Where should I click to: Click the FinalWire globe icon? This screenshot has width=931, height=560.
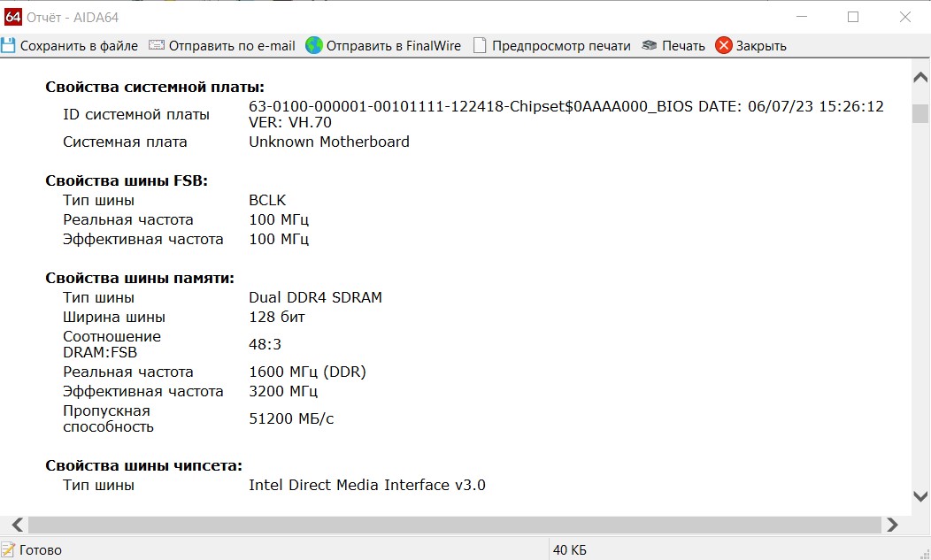pyautogui.click(x=314, y=45)
